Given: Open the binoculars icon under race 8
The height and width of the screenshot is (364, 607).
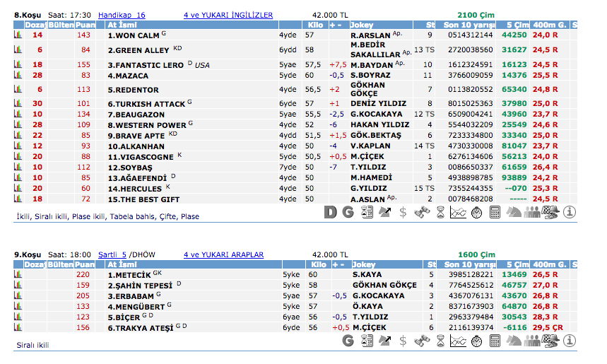Looking at the screenshot, I should (422, 211).
